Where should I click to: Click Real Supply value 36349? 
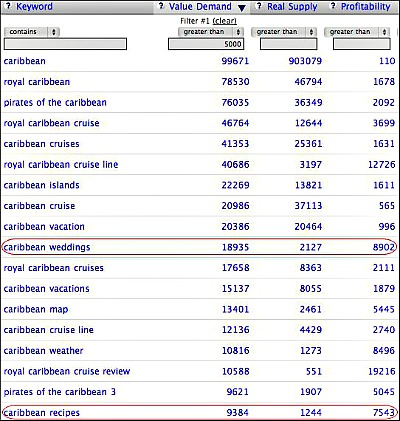click(308, 102)
